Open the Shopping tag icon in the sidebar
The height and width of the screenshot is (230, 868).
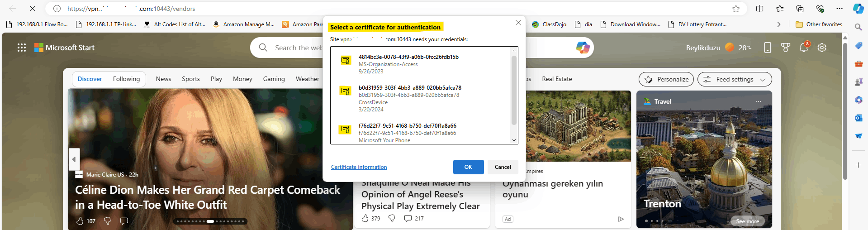(859, 45)
